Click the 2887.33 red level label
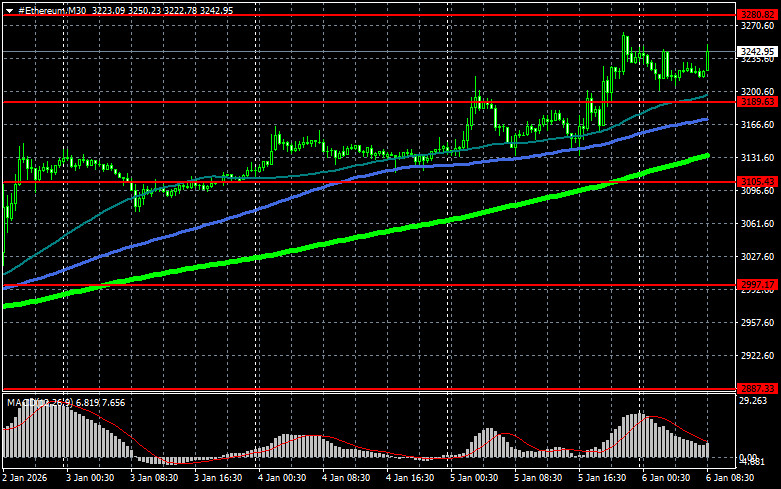Viewport: 781px width, 489px height. 756,388
